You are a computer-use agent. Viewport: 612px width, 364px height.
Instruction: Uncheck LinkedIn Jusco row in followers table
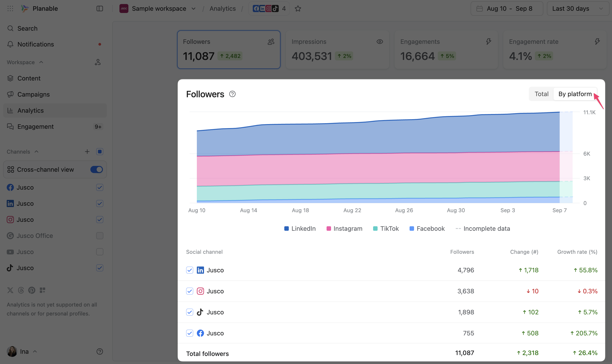click(x=189, y=270)
